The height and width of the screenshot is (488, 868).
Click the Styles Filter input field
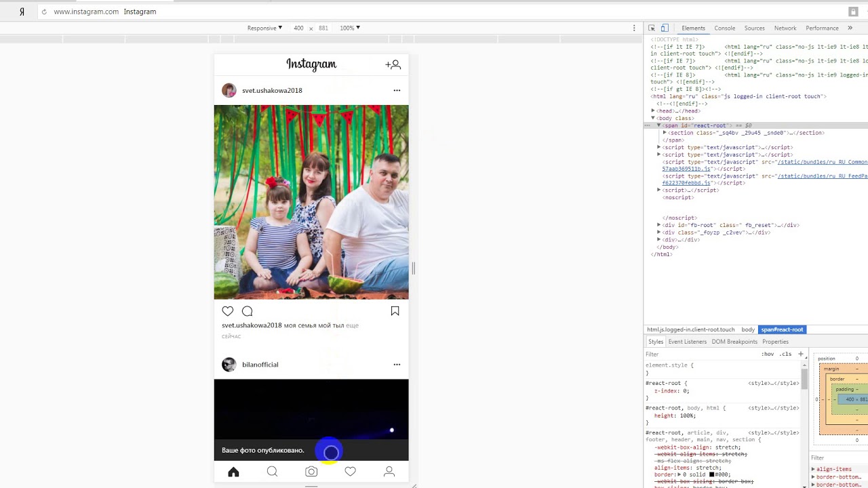701,354
